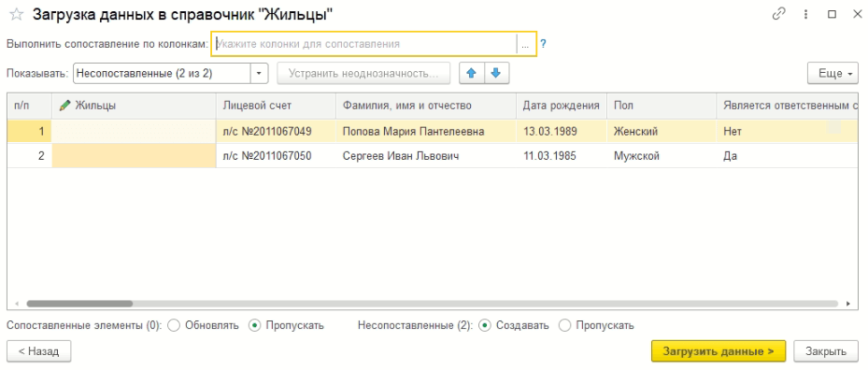Move row down with blue down arrow

click(496, 73)
